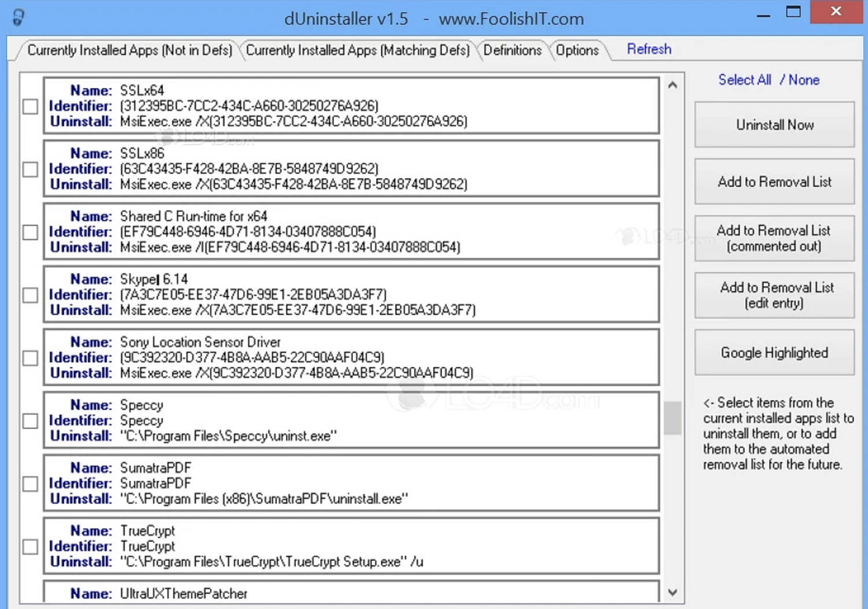This screenshot has width=868, height=609.
Task: Open the Currently Installed Apps (Not in Defs) tab
Action: pos(130,50)
